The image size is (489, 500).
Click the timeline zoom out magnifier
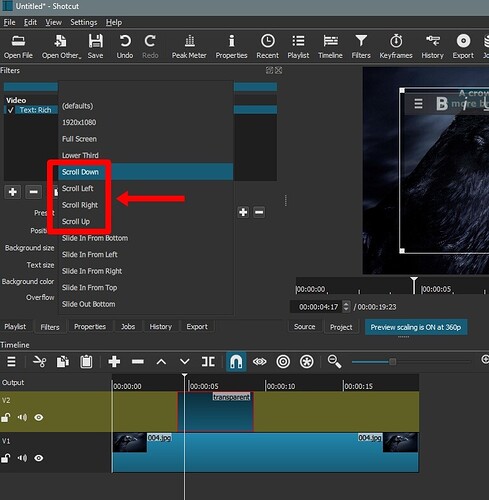click(x=334, y=362)
